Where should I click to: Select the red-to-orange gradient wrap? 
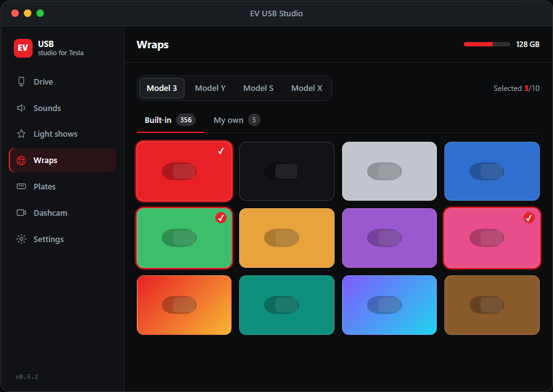click(x=184, y=305)
